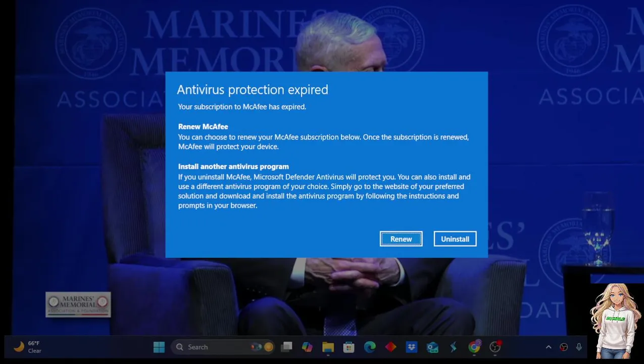This screenshot has width=644, height=364.
Task: Click the Uninstall button in the dialog
Action: point(455,239)
